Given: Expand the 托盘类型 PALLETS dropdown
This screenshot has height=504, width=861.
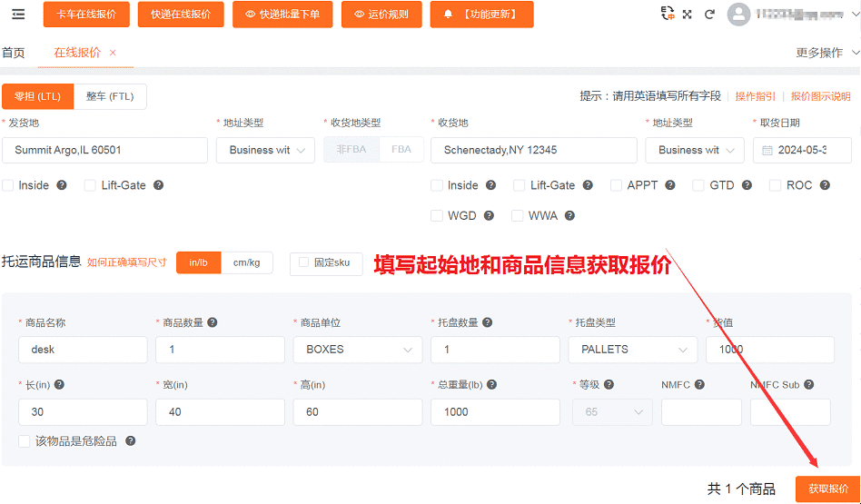Looking at the screenshot, I should click(632, 350).
